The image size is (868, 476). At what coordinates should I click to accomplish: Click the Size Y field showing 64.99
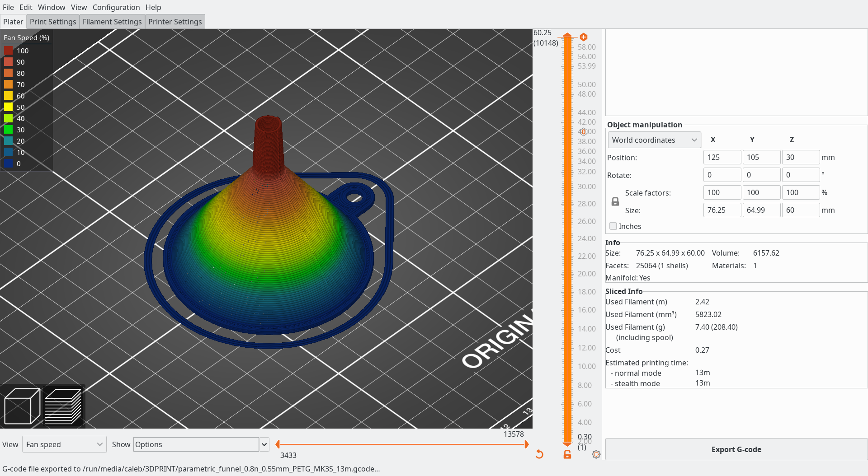pos(761,210)
